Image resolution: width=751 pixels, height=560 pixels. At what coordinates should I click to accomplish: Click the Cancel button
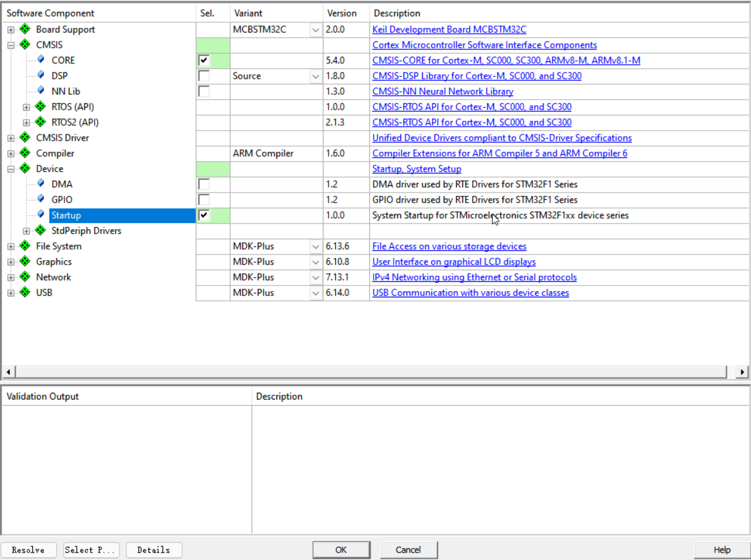pos(408,550)
